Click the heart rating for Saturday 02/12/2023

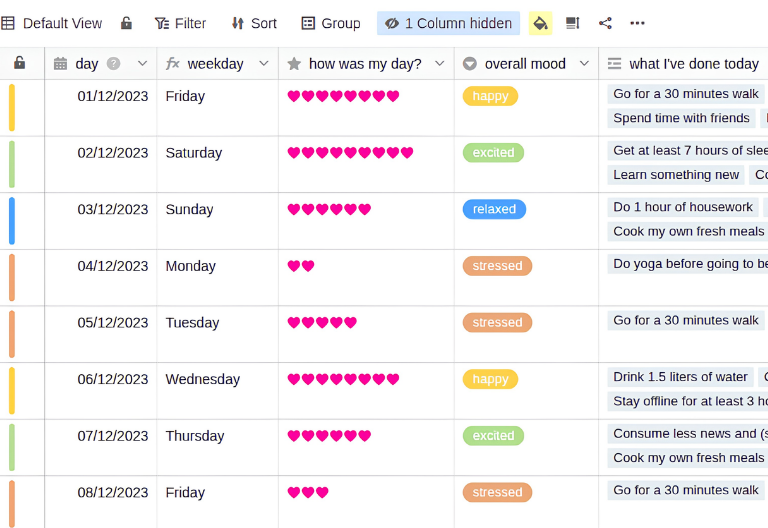(350, 153)
